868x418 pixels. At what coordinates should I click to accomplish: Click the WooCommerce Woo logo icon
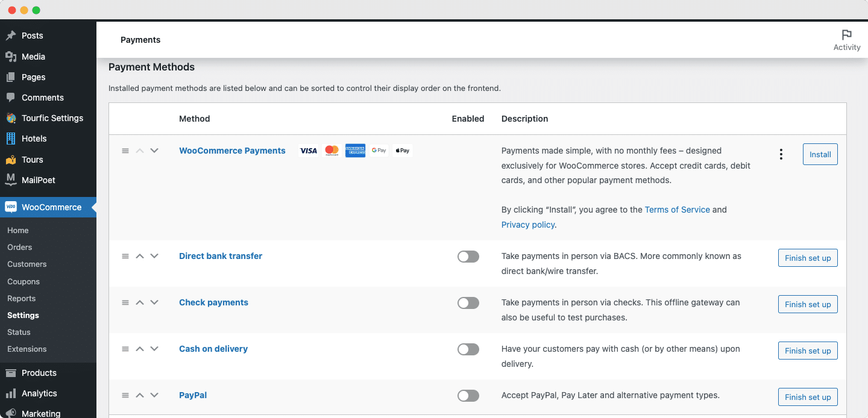point(11,207)
